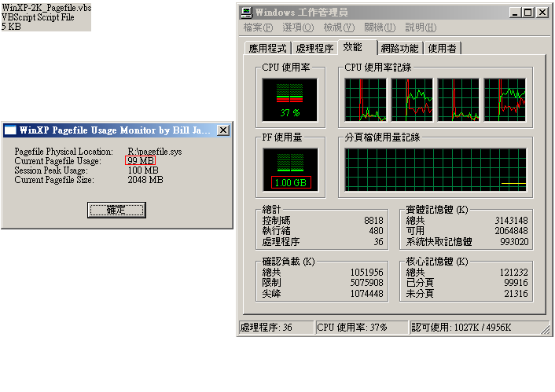Click the 100 MB session peak value
Viewport: 555px width, 392px height.
tap(143, 170)
